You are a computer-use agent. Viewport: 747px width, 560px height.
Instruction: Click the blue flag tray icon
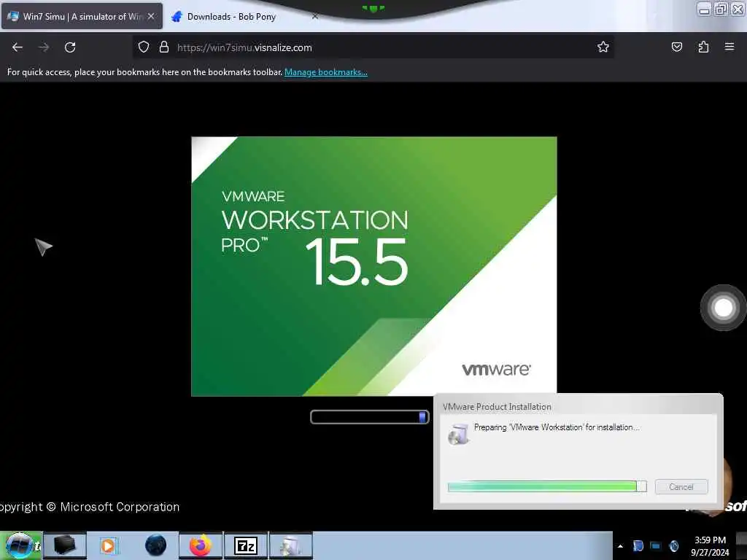coord(638,545)
